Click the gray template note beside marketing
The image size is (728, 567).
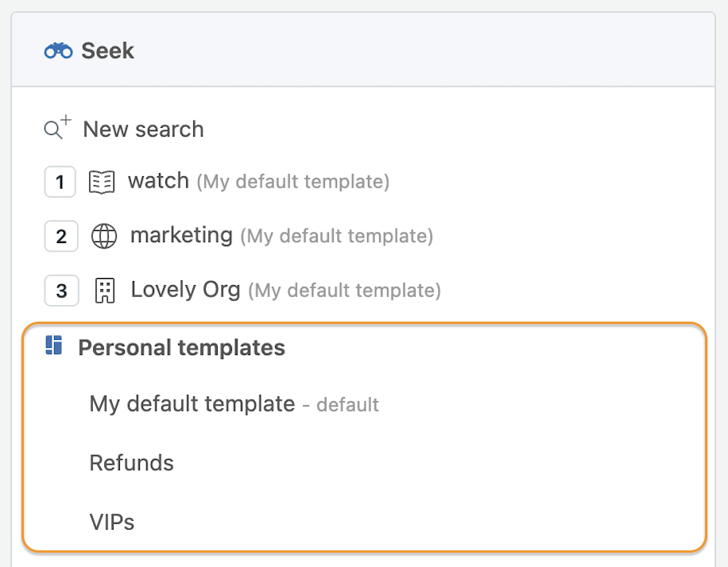point(337,236)
